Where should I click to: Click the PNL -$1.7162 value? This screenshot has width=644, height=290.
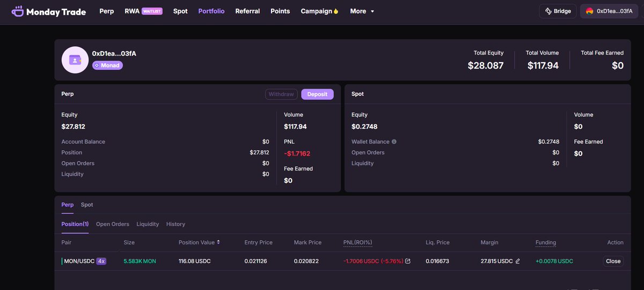tap(297, 153)
